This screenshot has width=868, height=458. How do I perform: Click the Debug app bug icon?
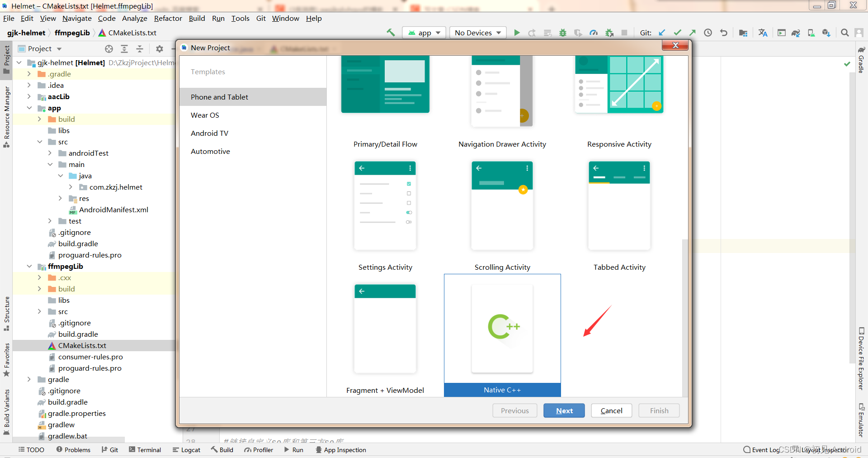[563, 33]
